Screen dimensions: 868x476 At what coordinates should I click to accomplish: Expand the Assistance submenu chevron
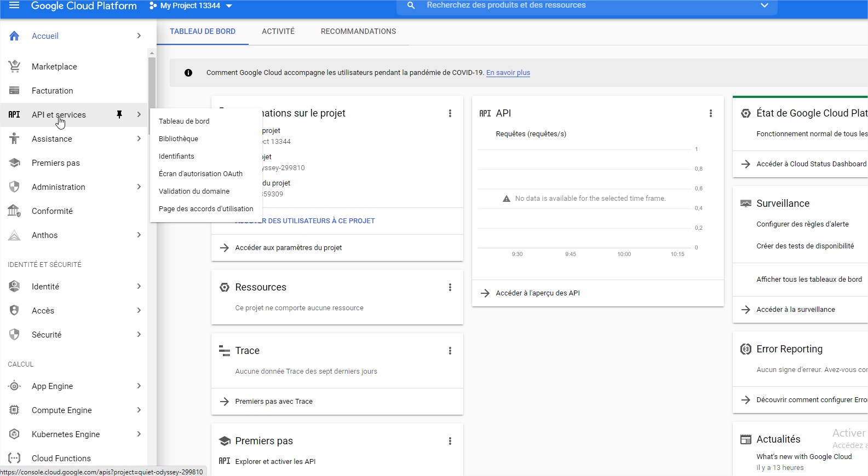[139, 138]
